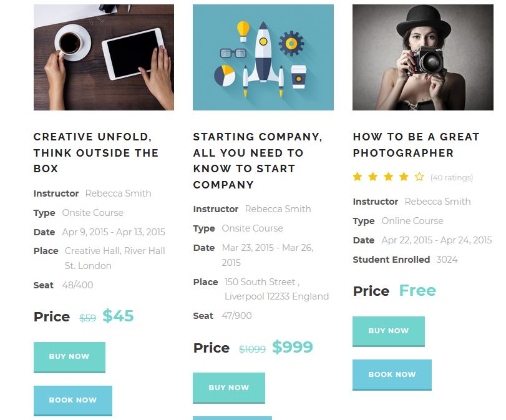Book Now for the photographer course
Image resolution: width=506 pixels, height=420 pixels.
392,375
